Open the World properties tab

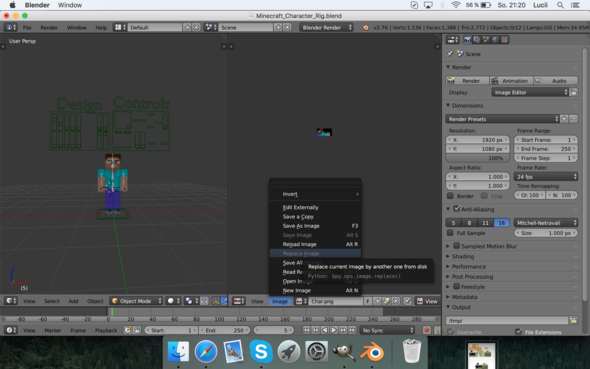point(495,39)
